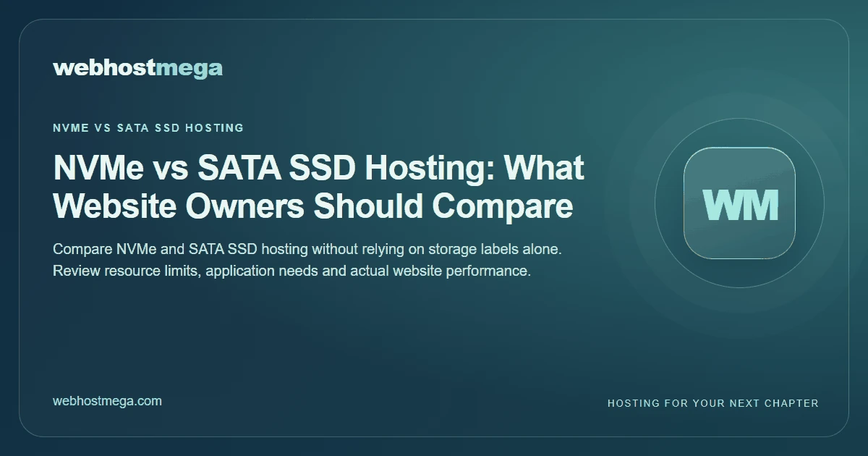Click the 'HOSTING FOR YOUR NEXT CHAPTER' tagline
This screenshot has height=456, width=868.
[712, 403]
